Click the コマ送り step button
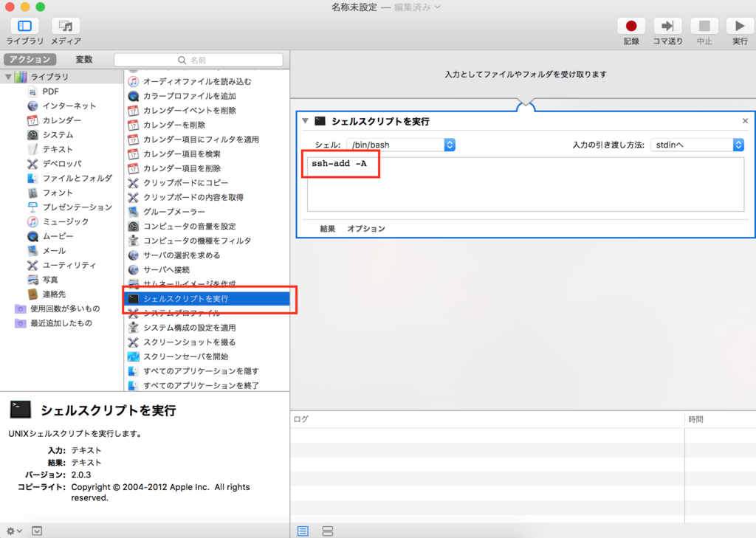 667,26
